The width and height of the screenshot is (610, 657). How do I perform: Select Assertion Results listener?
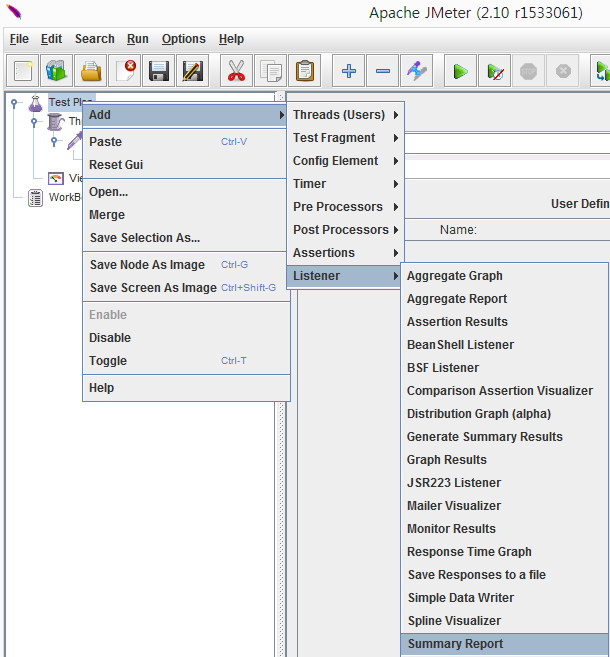click(x=504, y=322)
